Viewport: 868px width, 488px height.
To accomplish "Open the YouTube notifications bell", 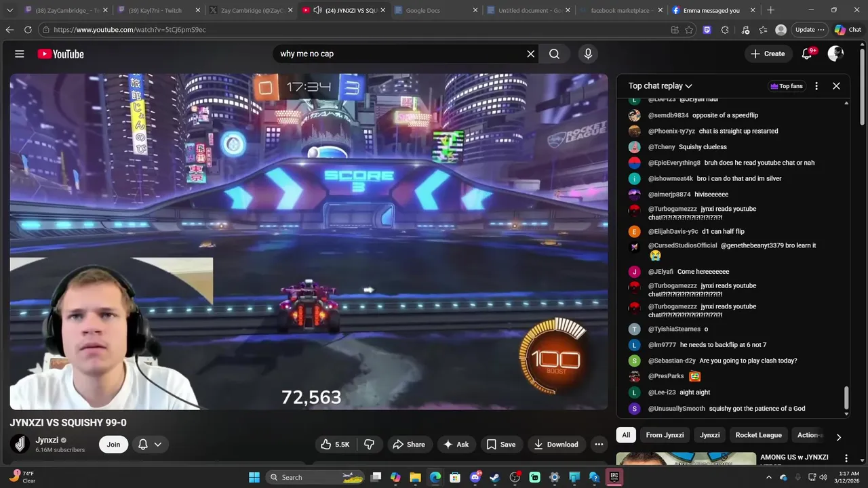I will tap(807, 54).
